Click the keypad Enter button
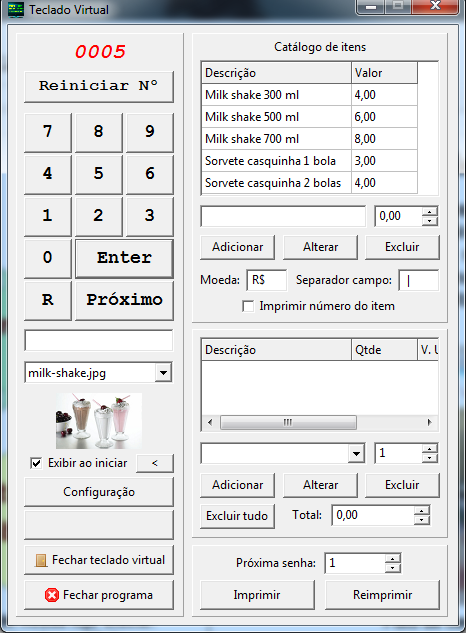Image resolution: width=466 pixels, height=633 pixels. [x=124, y=258]
